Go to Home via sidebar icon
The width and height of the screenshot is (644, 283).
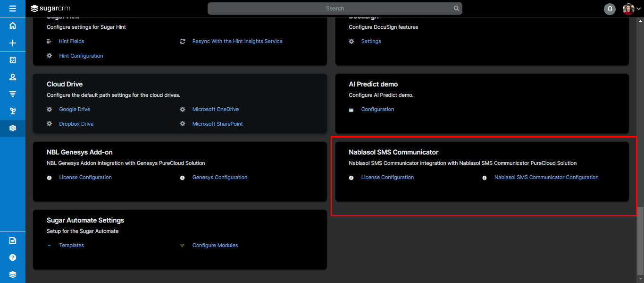click(x=13, y=26)
